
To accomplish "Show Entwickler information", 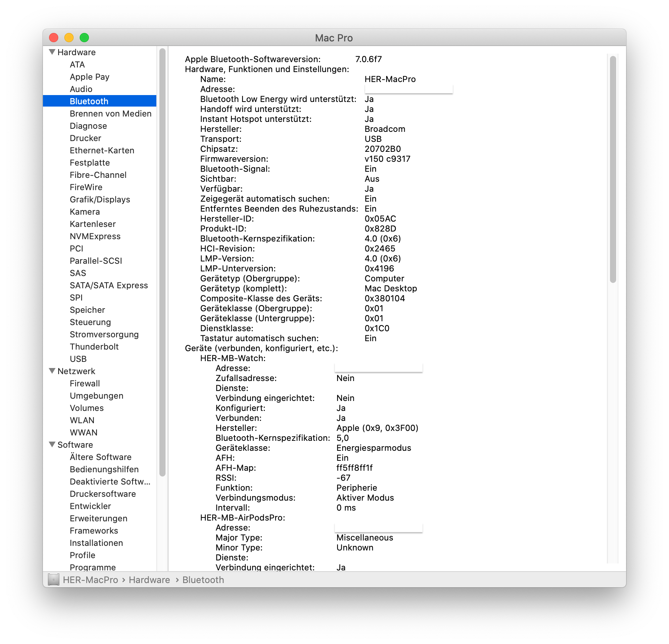I will pos(90,506).
